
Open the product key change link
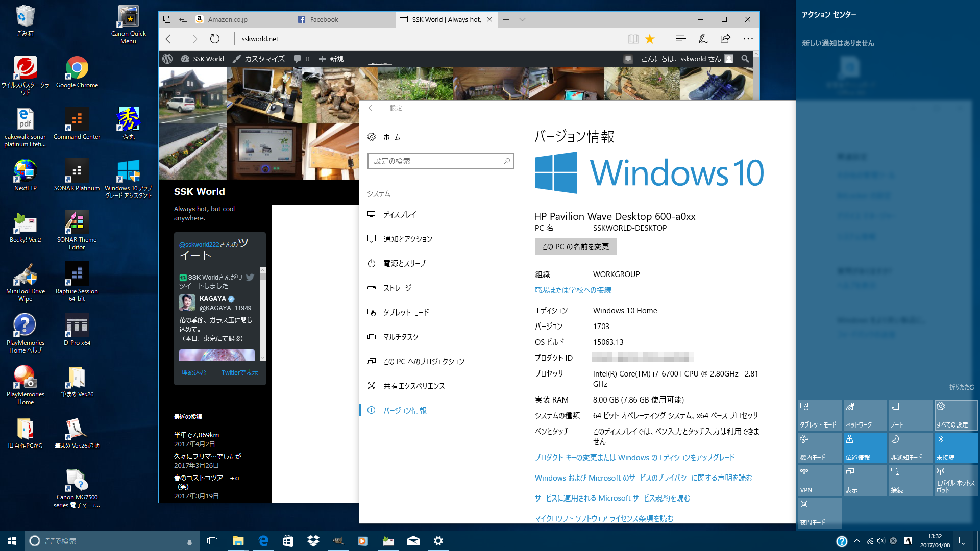[x=634, y=457]
